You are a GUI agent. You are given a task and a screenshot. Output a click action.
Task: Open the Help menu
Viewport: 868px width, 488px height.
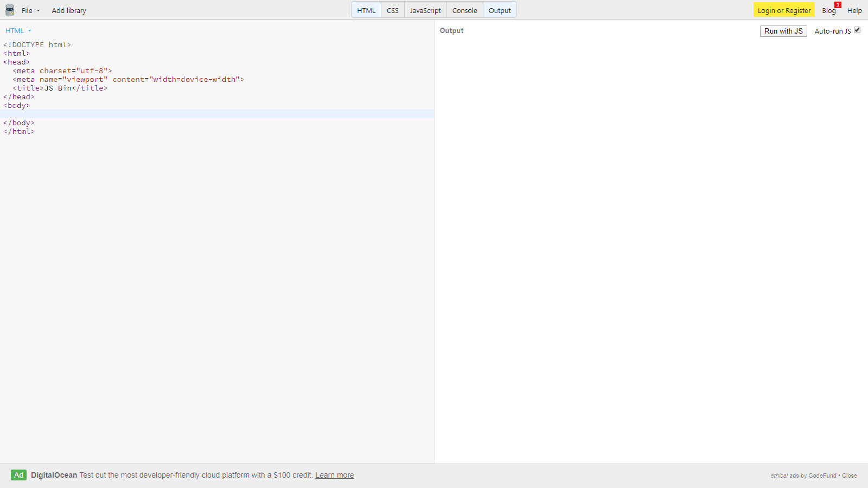[854, 10]
